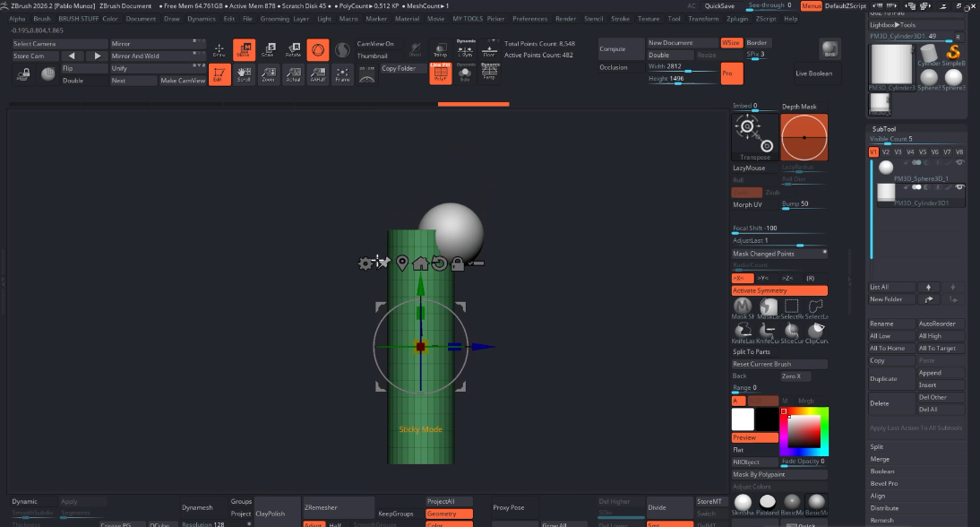The height and width of the screenshot is (527, 980).
Task: Expand the Split section
Action: click(877, 446)
